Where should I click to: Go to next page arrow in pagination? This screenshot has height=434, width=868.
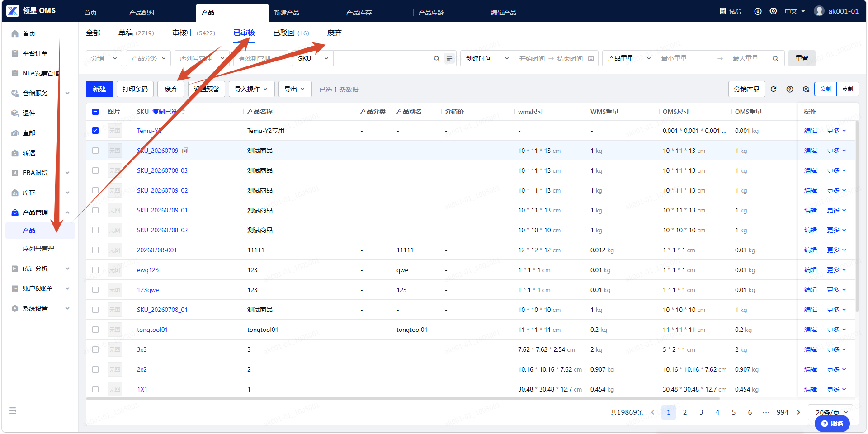798,412
